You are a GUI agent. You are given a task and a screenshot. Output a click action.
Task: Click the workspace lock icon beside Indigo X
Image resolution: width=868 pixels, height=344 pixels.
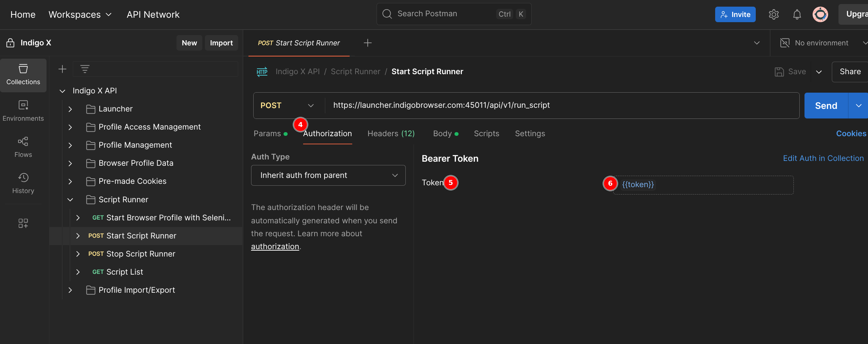(x=10, y=43)
